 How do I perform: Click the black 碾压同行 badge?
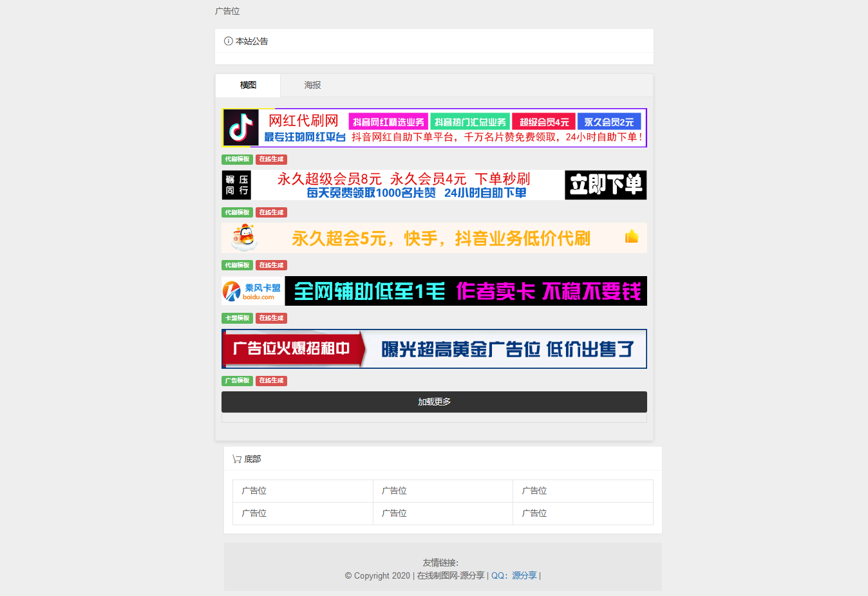(x=236, y=185)
